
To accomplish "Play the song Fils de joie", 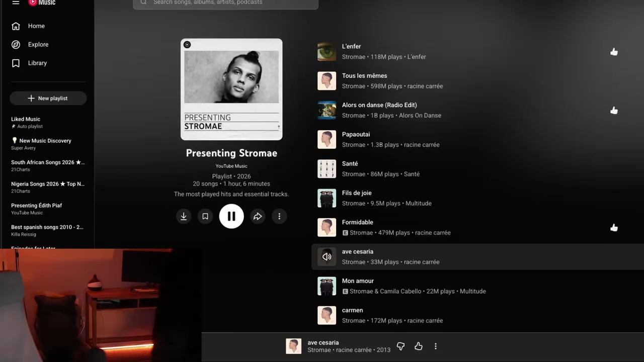I will pyautogui.click(x=357, y=193).
